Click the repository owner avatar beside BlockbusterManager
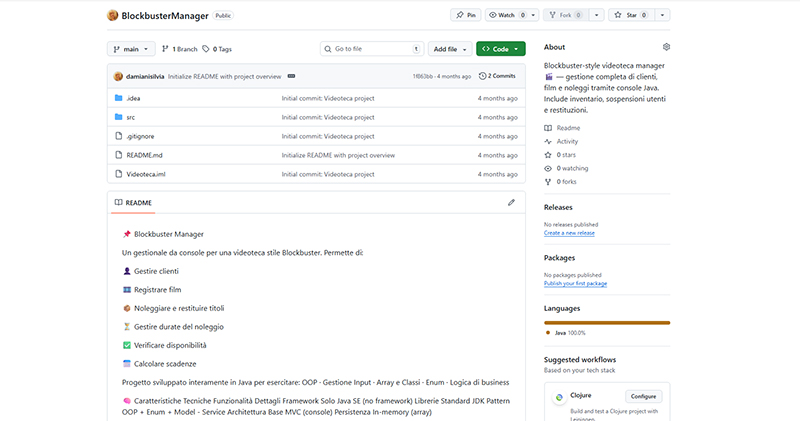Screen dimensions: 800x421 coord(112,15)
